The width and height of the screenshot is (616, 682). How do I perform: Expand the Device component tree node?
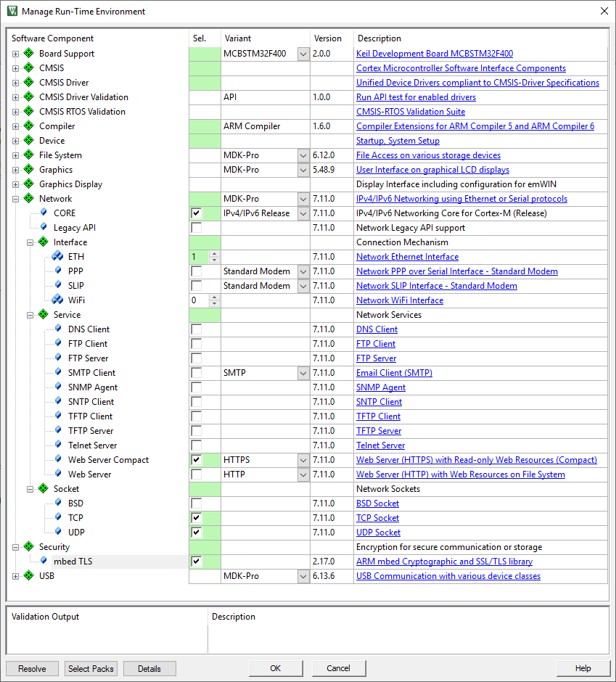click(x=15, y=141)
